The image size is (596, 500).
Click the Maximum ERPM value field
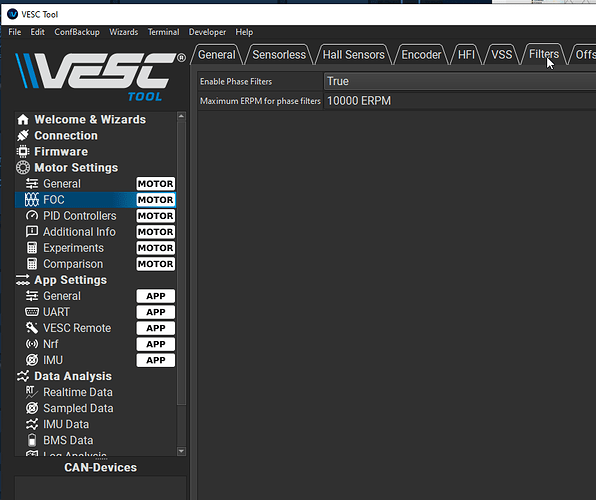[x=460, y=101]
